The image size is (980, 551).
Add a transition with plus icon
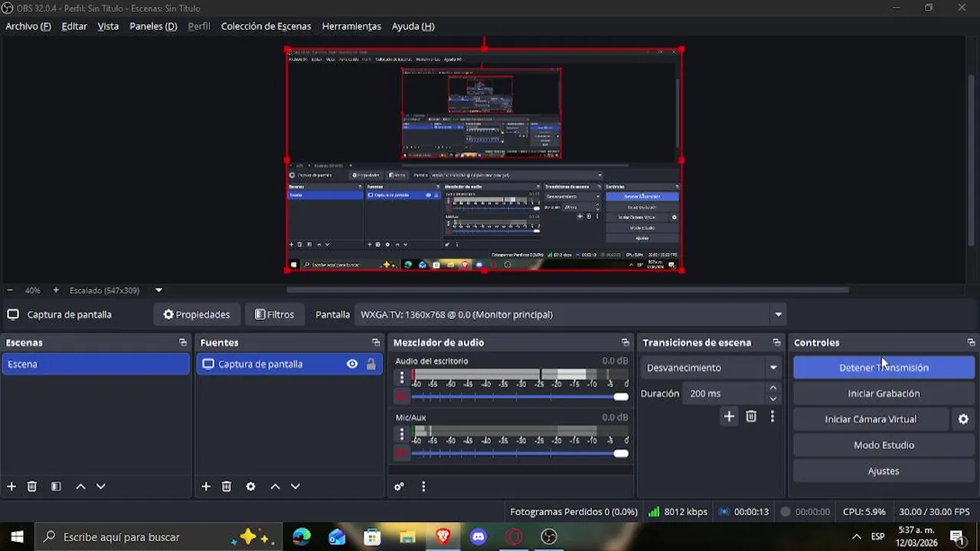pyautogui.click(x=729, y=416)
